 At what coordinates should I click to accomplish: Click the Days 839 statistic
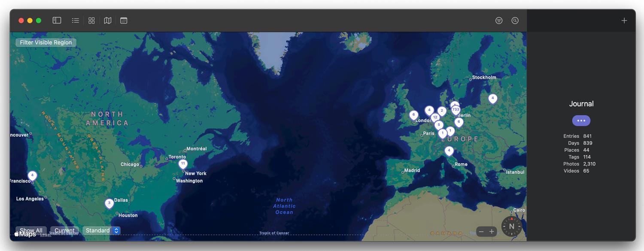[580, 143]
